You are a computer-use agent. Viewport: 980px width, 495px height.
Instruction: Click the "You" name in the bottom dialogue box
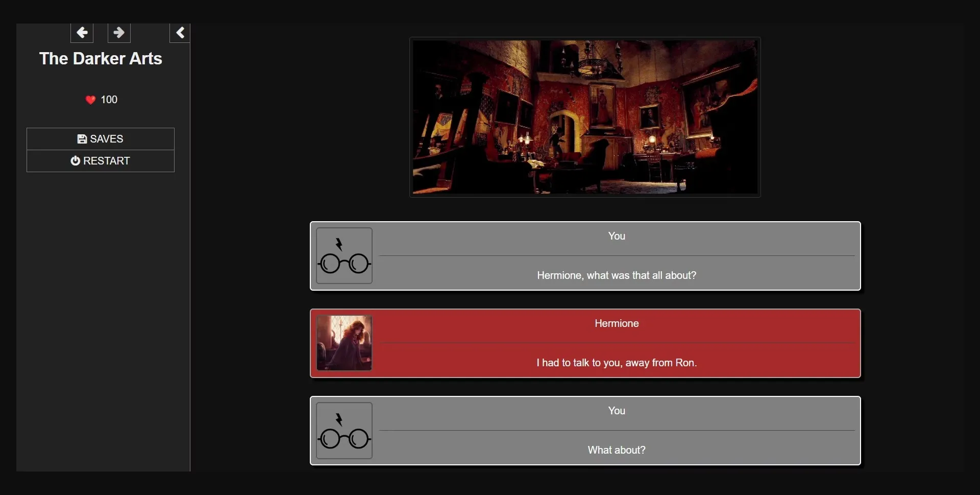pyautogui.click(x=616, y=411)
